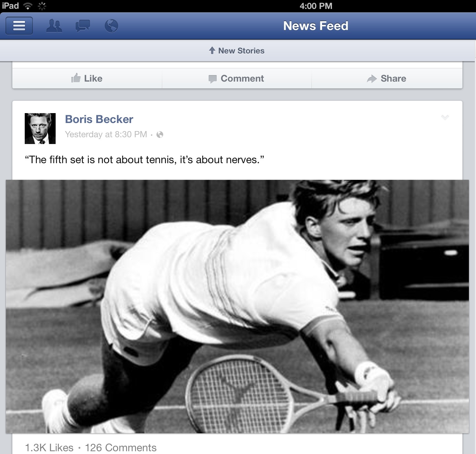This screenshot has width=476, height=454.
Task: Expand the post options chevron
Action: pyautogui.click(x=445, y=117)
